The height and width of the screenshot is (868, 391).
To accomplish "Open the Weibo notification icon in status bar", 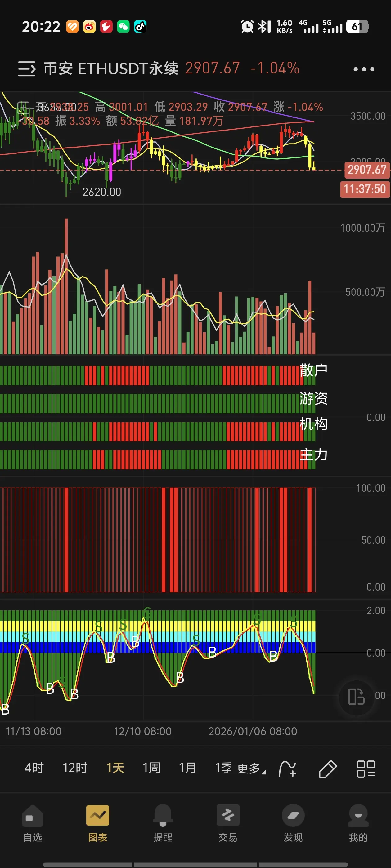I will click(89, 27).
